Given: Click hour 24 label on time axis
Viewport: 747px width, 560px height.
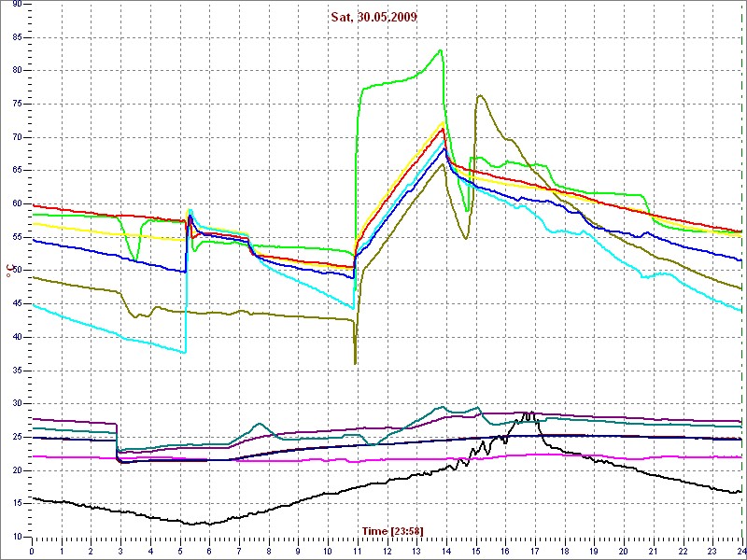Looking at the screenshot, I should (740, 552).
